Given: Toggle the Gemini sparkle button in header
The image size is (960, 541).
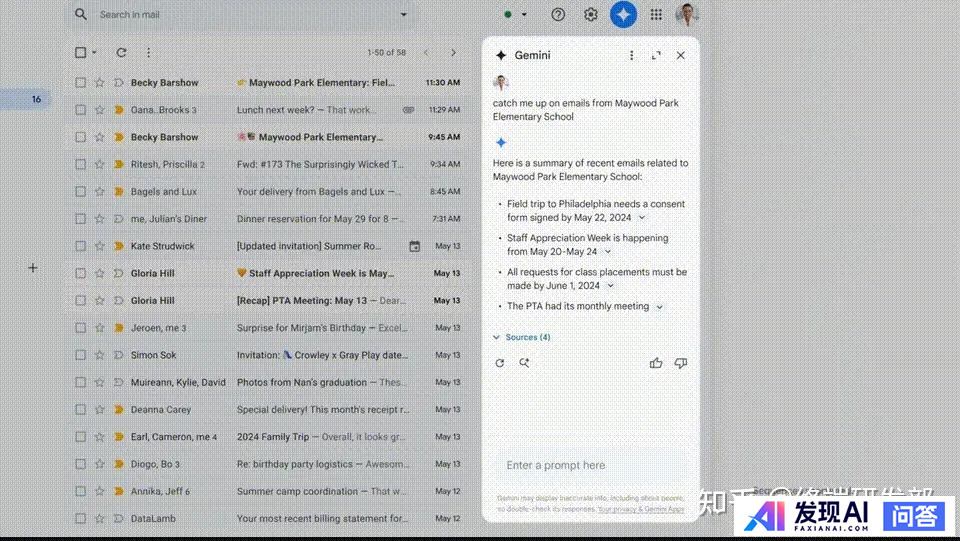Looking at the screenshot, I should tap(623, 14).
